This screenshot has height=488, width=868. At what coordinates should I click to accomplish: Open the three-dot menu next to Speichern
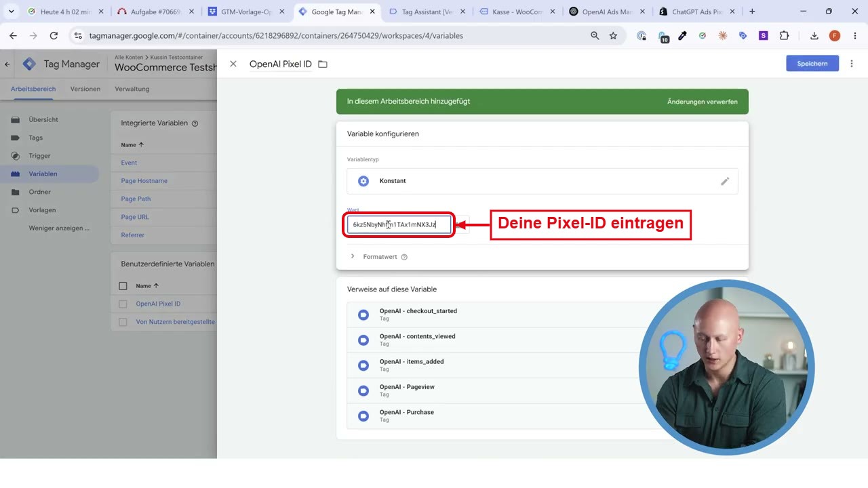(852, 63)
